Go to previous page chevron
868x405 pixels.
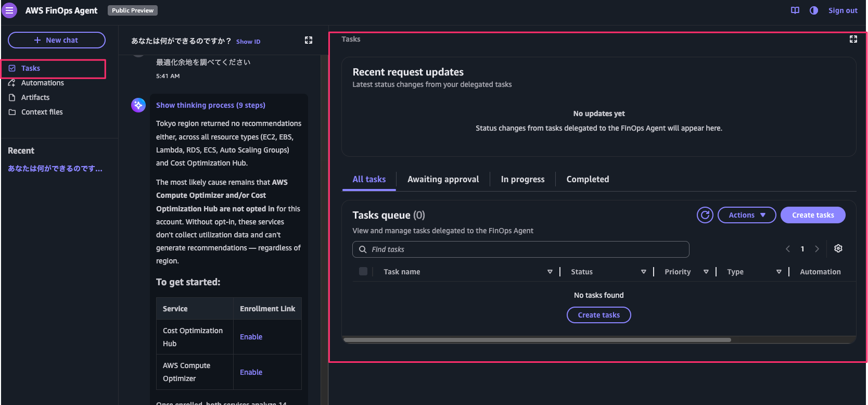(788, 249)
